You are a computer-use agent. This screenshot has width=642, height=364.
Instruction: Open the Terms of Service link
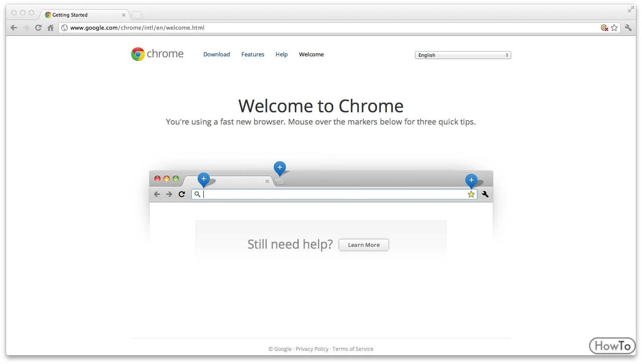352,349
